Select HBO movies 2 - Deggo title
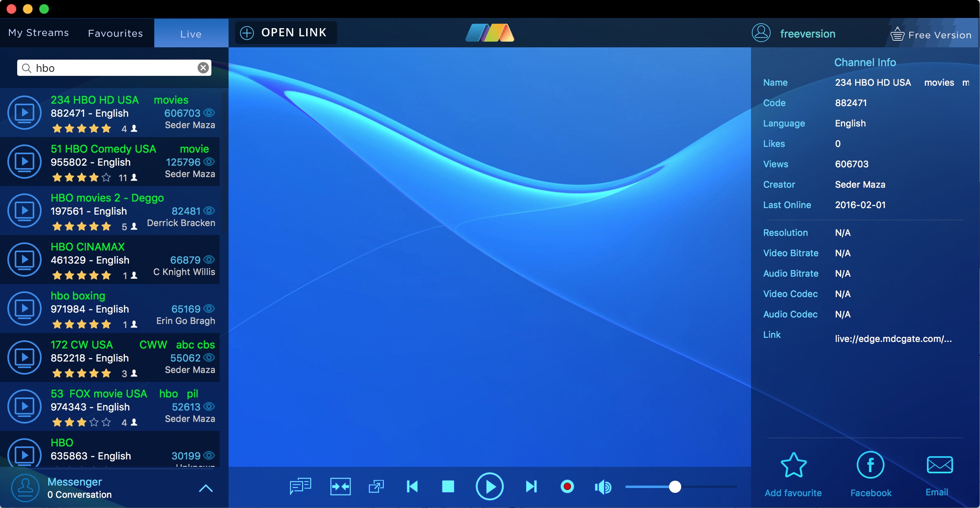The image size is (980, 508). click(107, 198)
